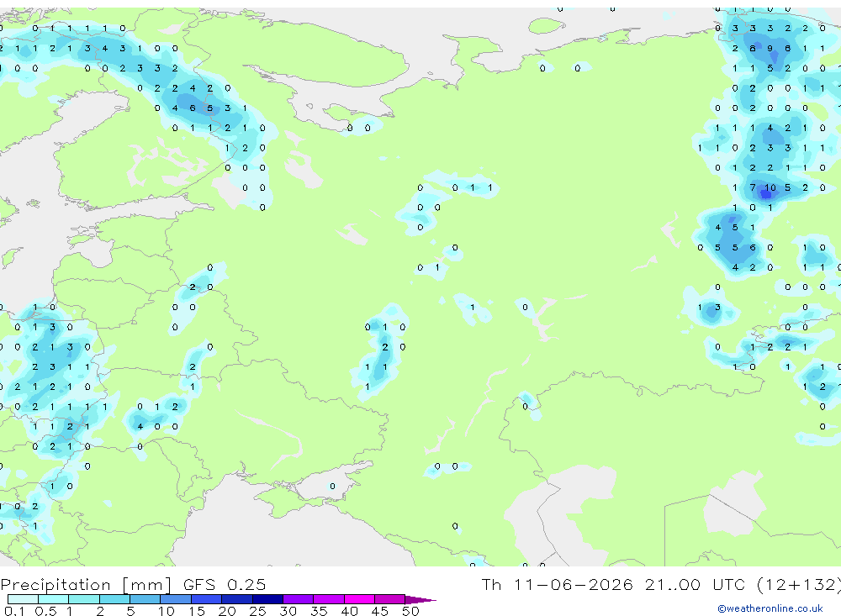
Task: Click the above-50 arrow tip of legend
Action: pos(420,599)
